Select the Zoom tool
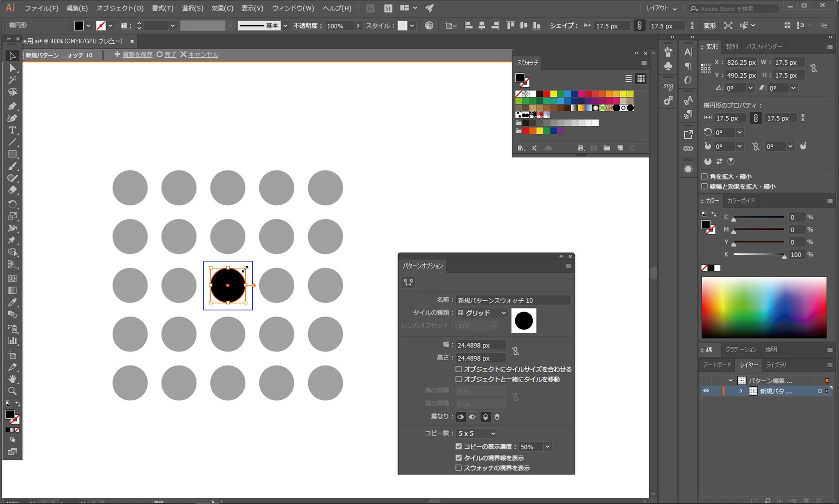839x504 pixels. click(12, 391)
